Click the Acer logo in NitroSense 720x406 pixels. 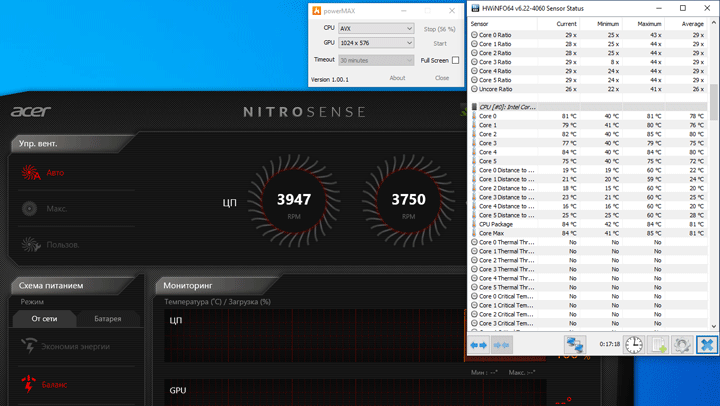pyautogui.click(x=31, y=111)
